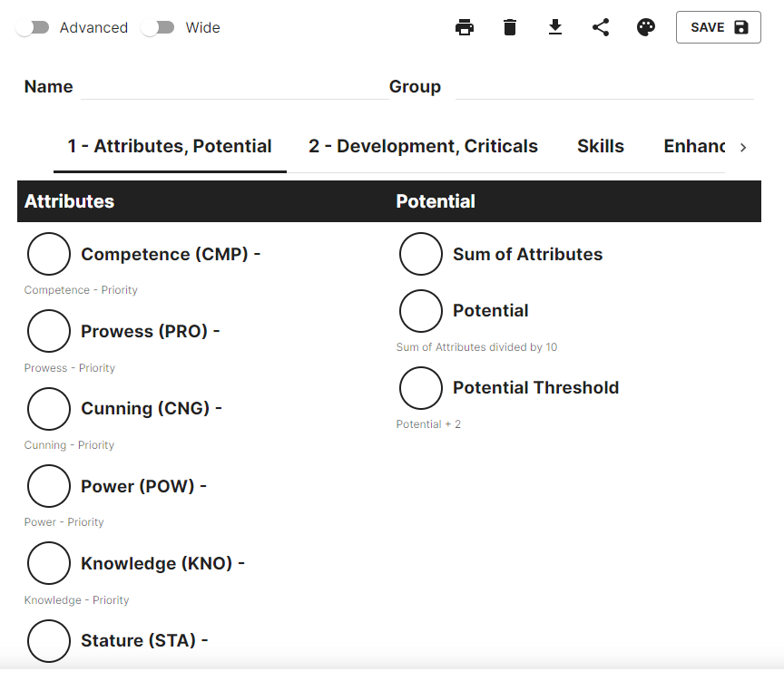Select the Cunning (CNG) value circle
Screen dimensions: 784x681
click(x=48, y=408)
